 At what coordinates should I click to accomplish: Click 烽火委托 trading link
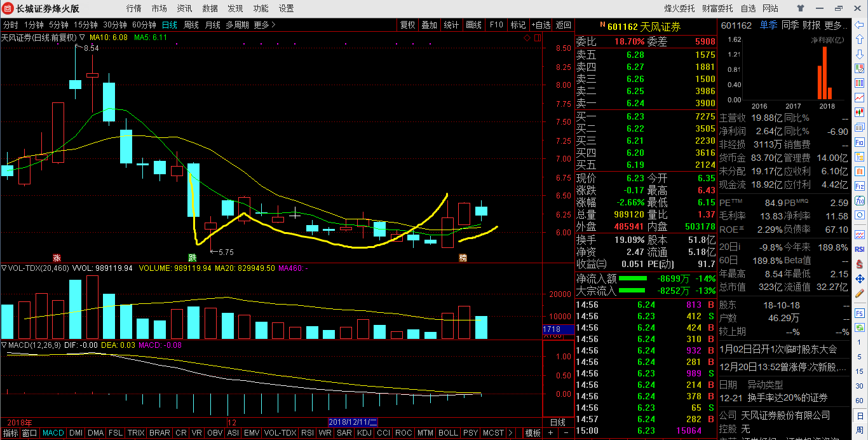pyautogui.click(x=680, y=8)
